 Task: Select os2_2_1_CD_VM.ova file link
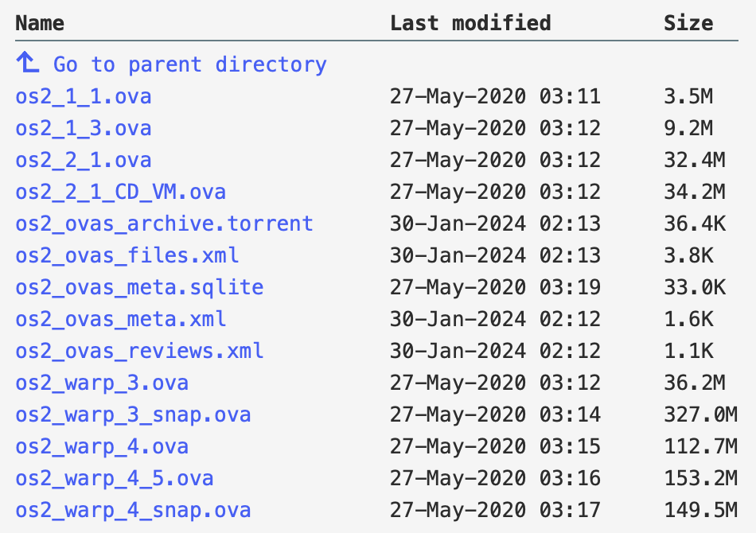click(x=120, y=193)
